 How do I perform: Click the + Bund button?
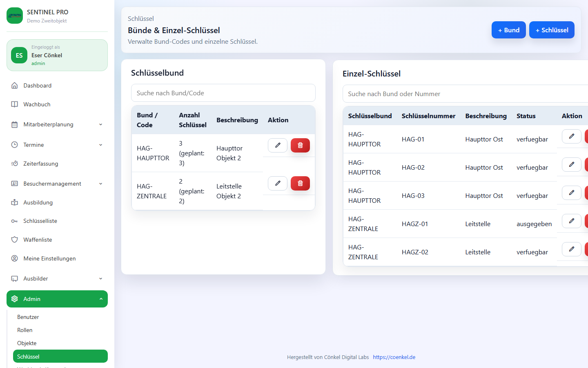tap(508, 30)
